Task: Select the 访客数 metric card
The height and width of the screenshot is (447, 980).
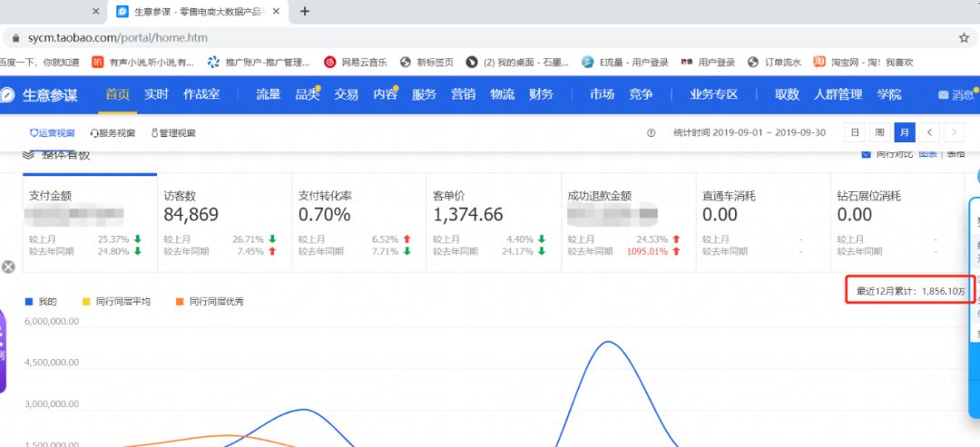Action: 224,223
